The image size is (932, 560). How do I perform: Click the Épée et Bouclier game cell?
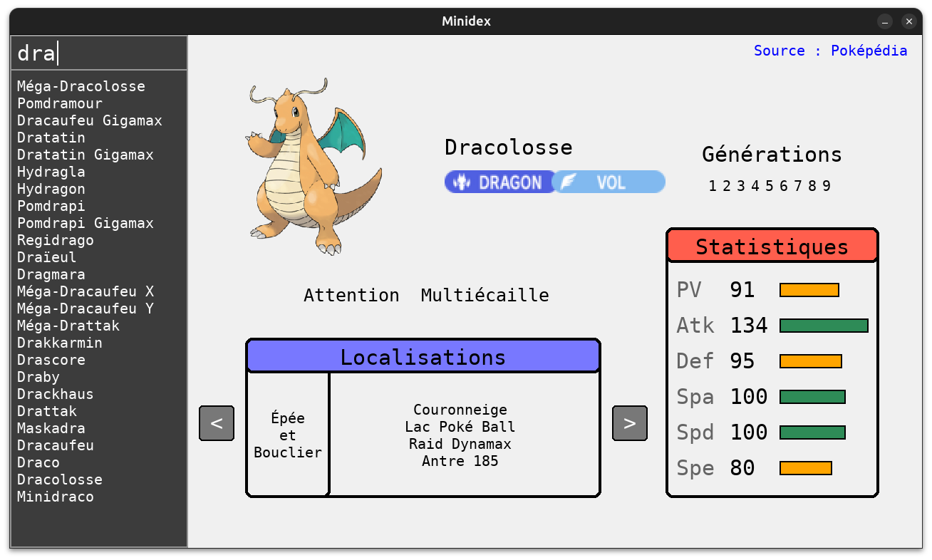288,435
